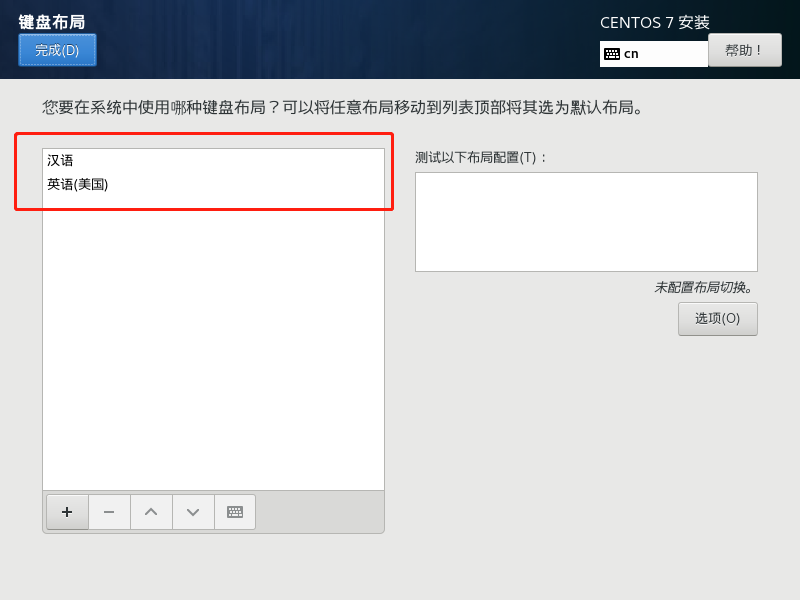Move selected layout up with chevron arrow
800x600 pixels.
151,512
